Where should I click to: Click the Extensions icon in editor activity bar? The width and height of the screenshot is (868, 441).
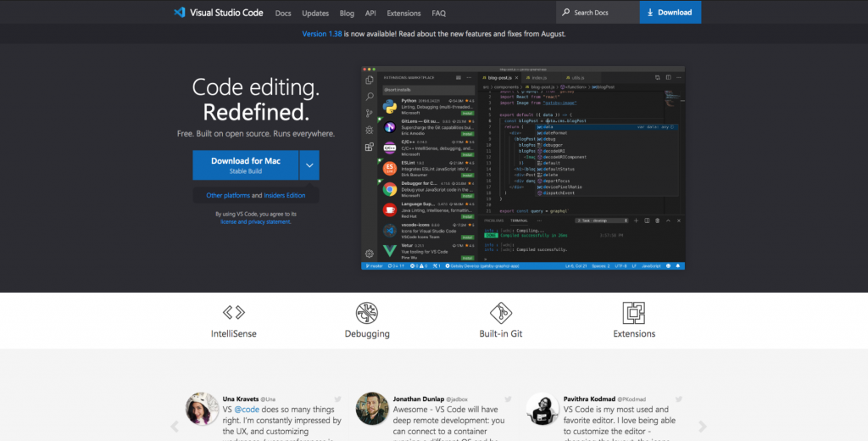(370, 147)
